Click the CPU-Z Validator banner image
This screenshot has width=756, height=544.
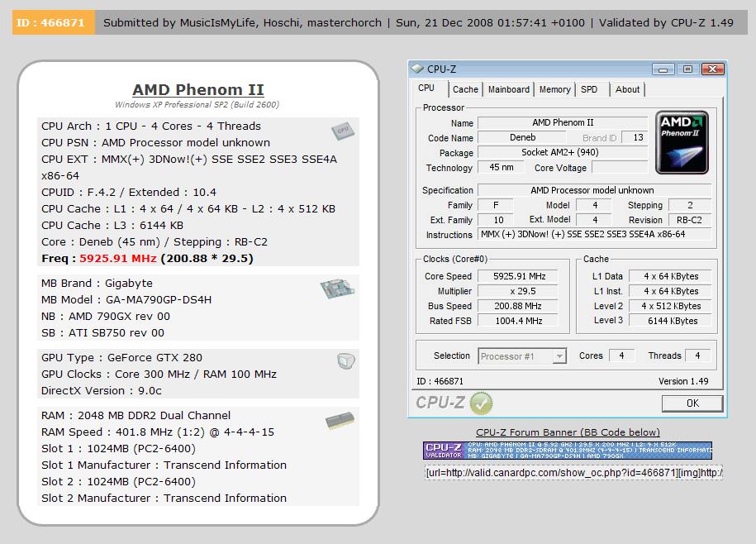coord(568,450)
